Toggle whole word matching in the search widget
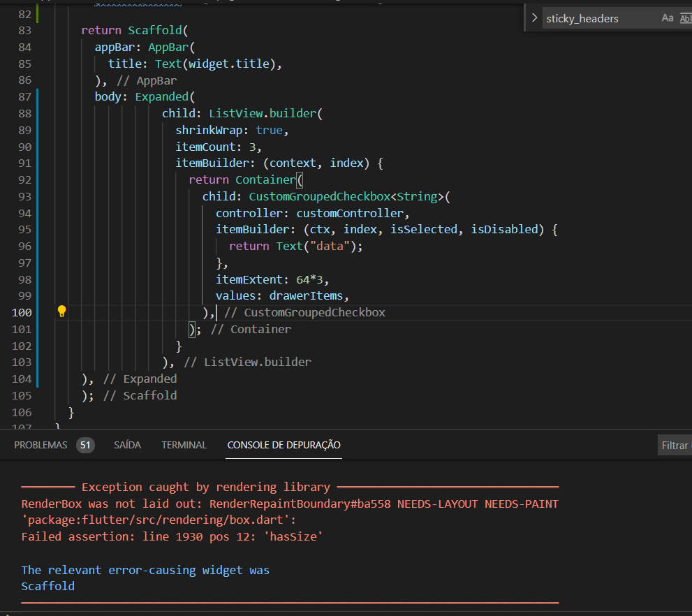Viewport: 692px width, 616px height. coord(686,17)
